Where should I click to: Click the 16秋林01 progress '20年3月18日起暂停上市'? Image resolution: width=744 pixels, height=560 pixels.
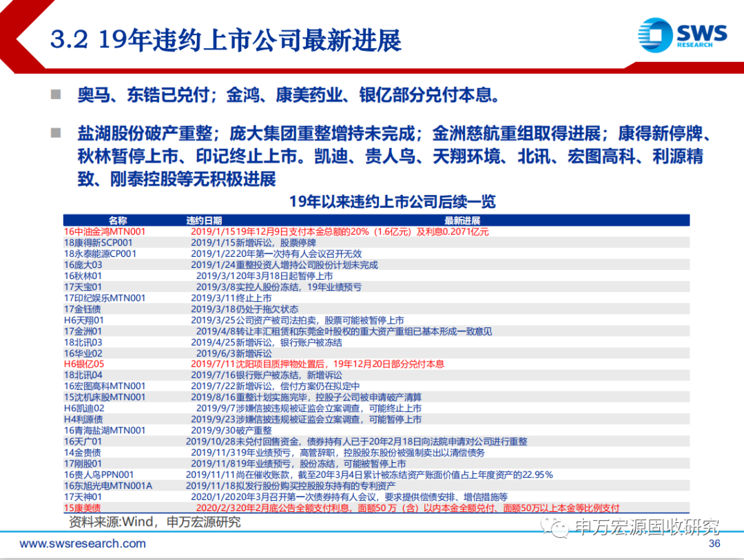click(x=285, y=276)
